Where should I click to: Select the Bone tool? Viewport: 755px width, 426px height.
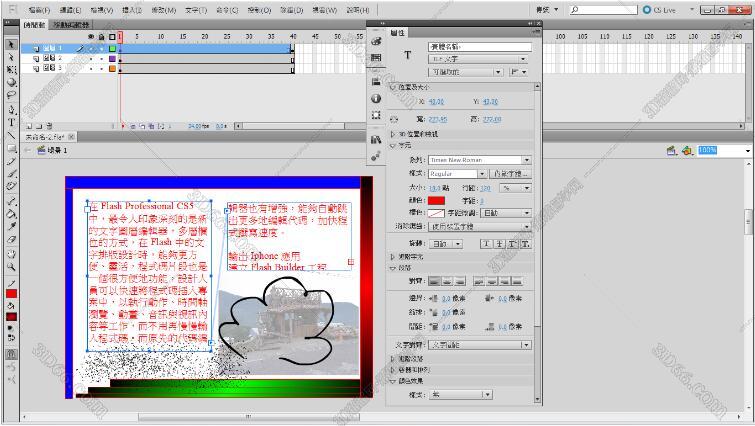coord(11,201)
